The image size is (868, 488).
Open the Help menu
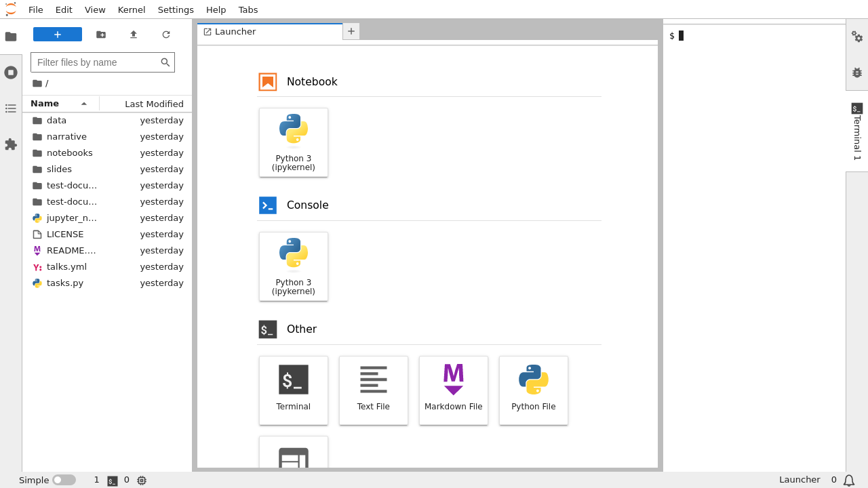(x=216, y=9)
